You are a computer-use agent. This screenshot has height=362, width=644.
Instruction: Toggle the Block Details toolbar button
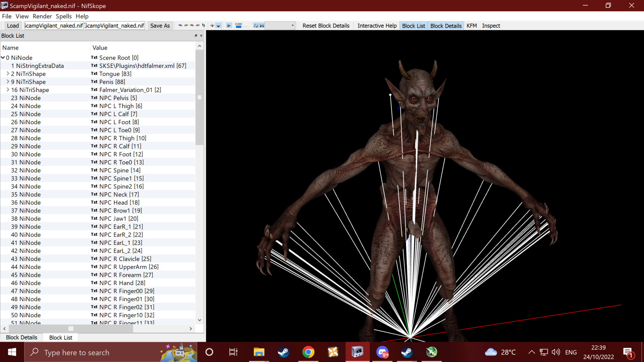[x=446, y=25]
